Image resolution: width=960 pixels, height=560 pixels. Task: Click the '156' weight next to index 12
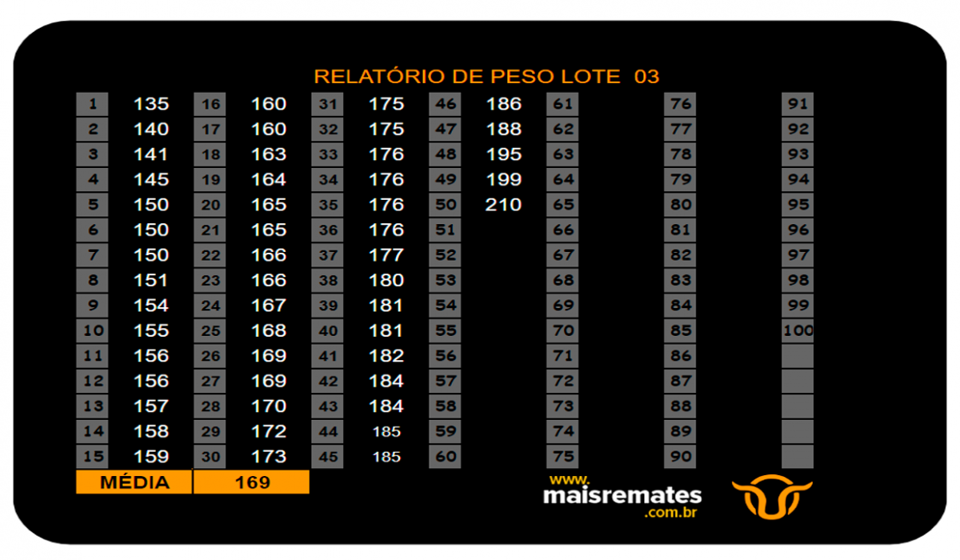click(151, 381)
